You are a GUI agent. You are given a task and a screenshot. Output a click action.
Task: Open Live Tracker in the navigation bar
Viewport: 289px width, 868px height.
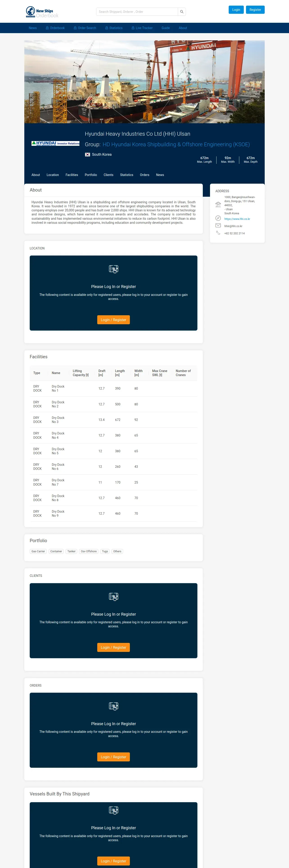142,28
